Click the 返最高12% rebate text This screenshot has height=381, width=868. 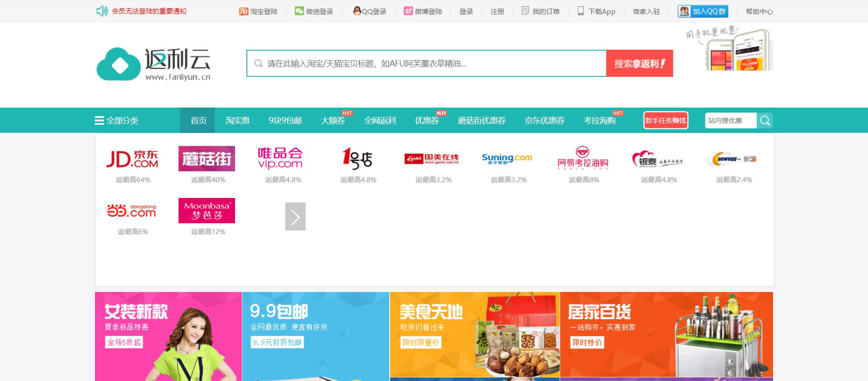(x=208, y=232)
